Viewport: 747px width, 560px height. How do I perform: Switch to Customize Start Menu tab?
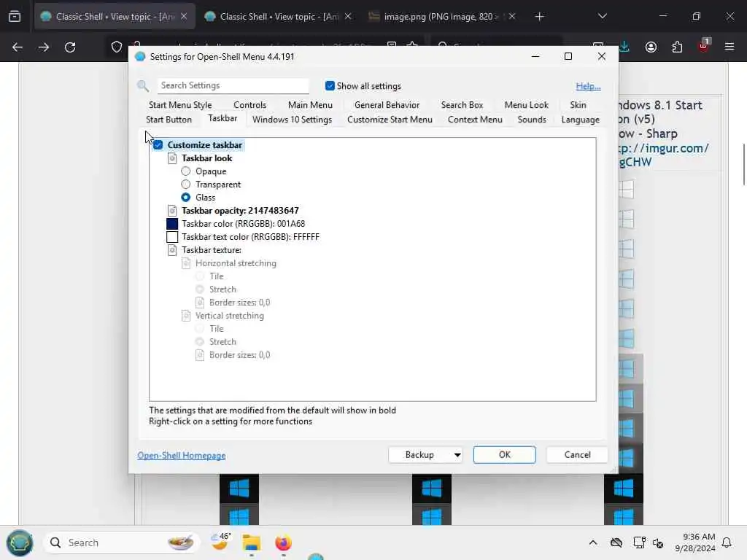pos(390,120)
